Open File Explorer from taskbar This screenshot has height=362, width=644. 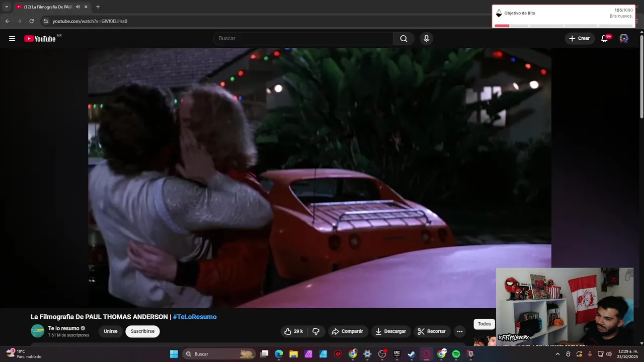[x=293, y=354]
